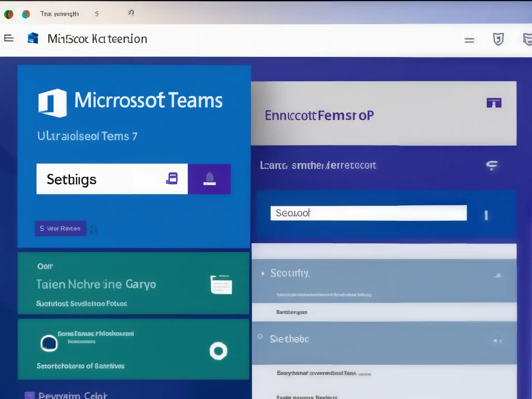The height and width of the screenshot is (399, 532).
Task: Click the Seoıoot search field
Action: (x=368, y=213)
